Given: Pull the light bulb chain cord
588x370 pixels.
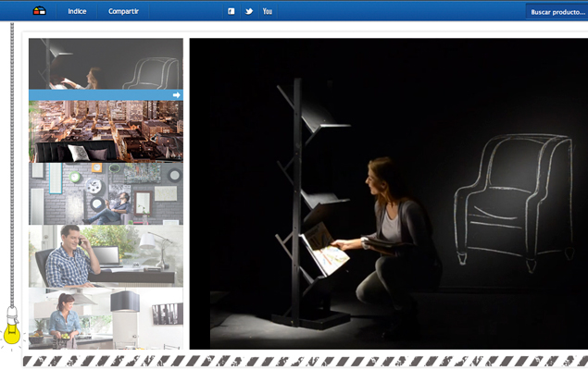Looking at the screenshot, I should tap(11, 166).
